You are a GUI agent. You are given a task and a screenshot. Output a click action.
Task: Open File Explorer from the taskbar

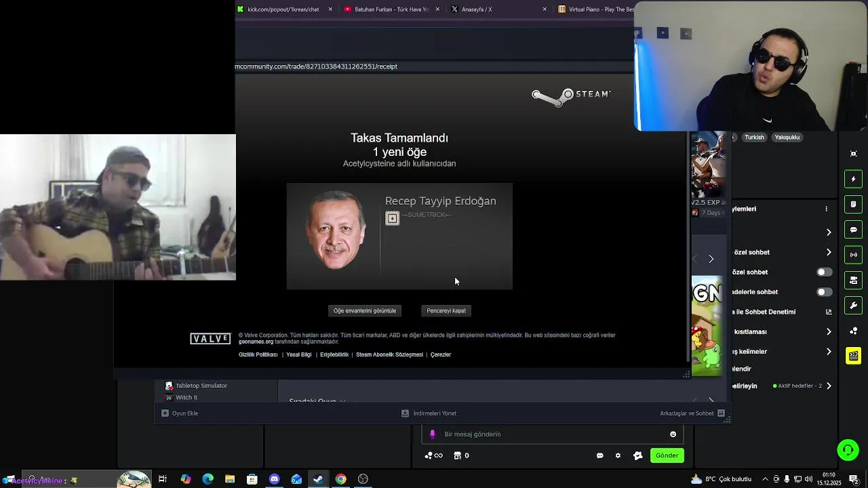click(x=230, y=479)
